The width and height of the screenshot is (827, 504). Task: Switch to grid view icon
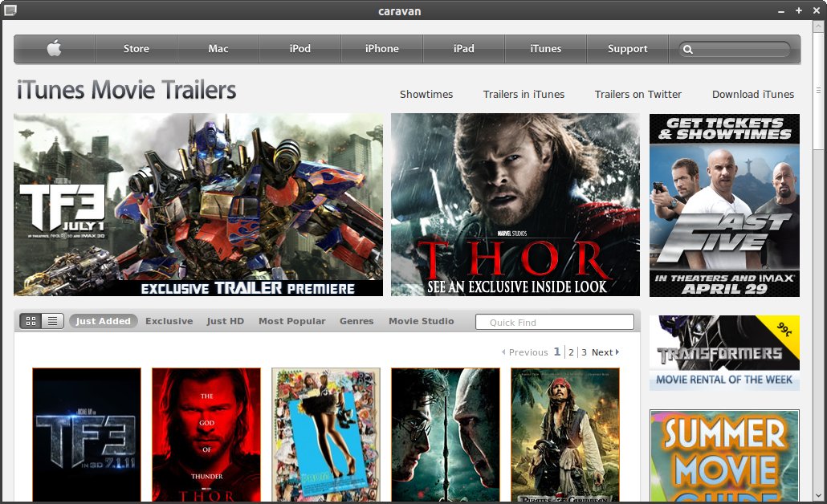31,320
